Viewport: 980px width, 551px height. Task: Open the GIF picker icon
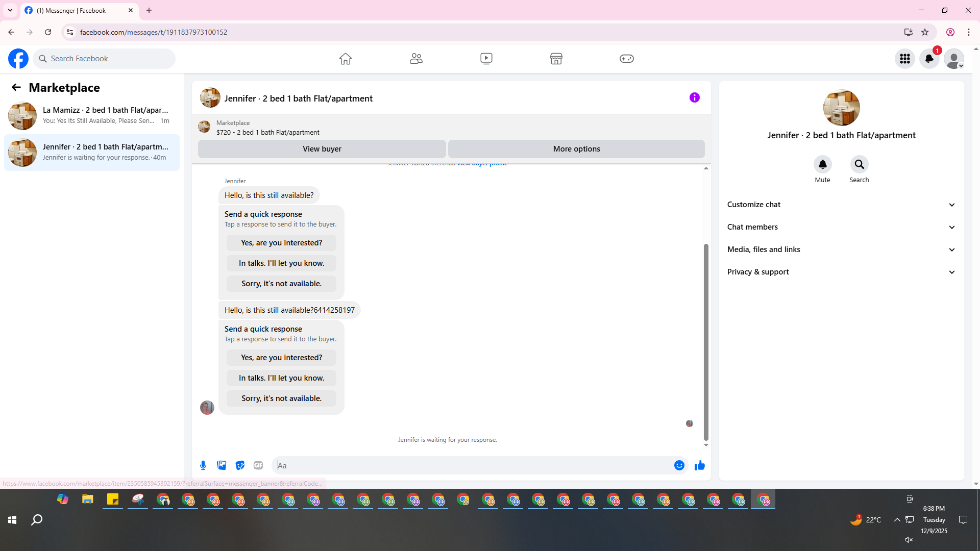coord(258,465)
